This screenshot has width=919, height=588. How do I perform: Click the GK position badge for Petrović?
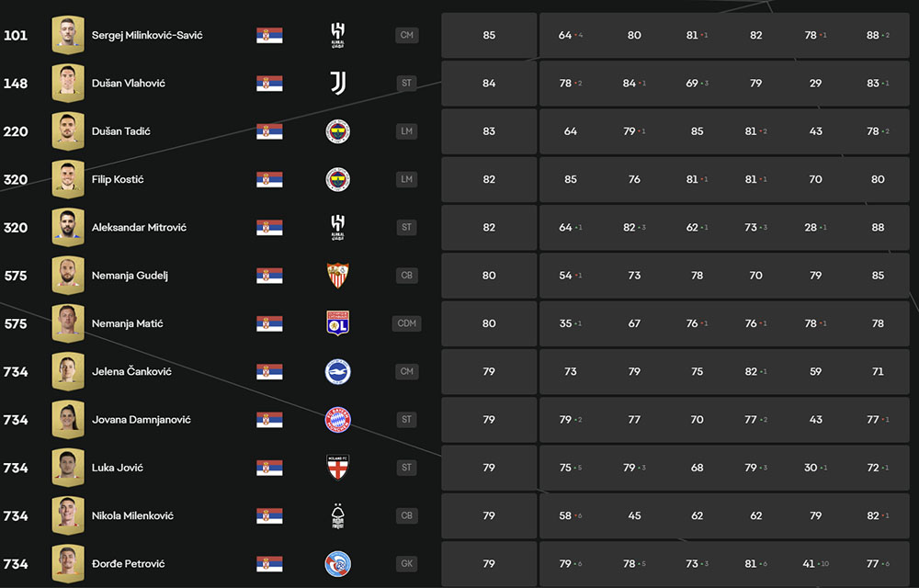pyautogui.click(x=407, y=563)
